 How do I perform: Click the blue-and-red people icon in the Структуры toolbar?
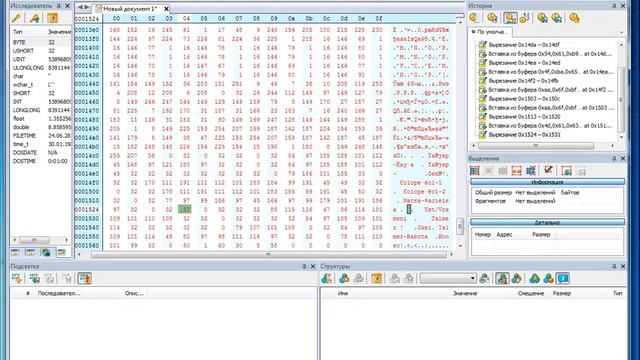tap(549, 278)
